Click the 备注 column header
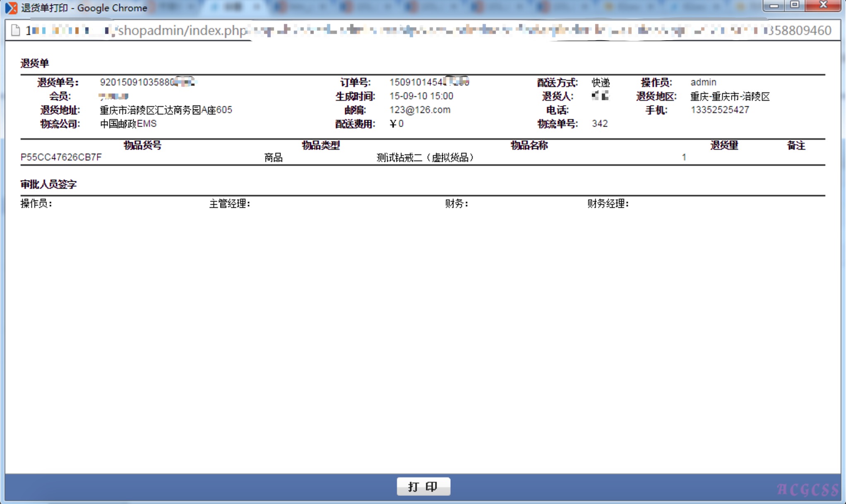The height and width of the screenshot is (504, 846). (796, 145)
